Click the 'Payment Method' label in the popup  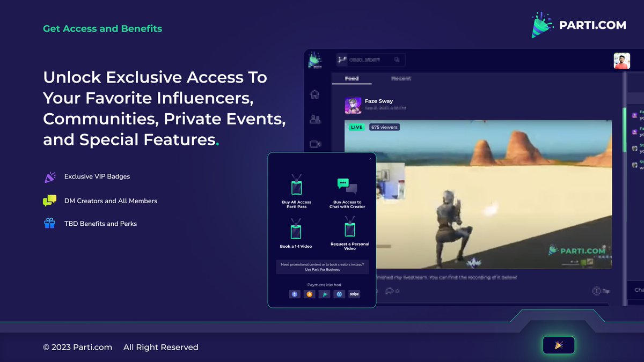coord(324,285)
